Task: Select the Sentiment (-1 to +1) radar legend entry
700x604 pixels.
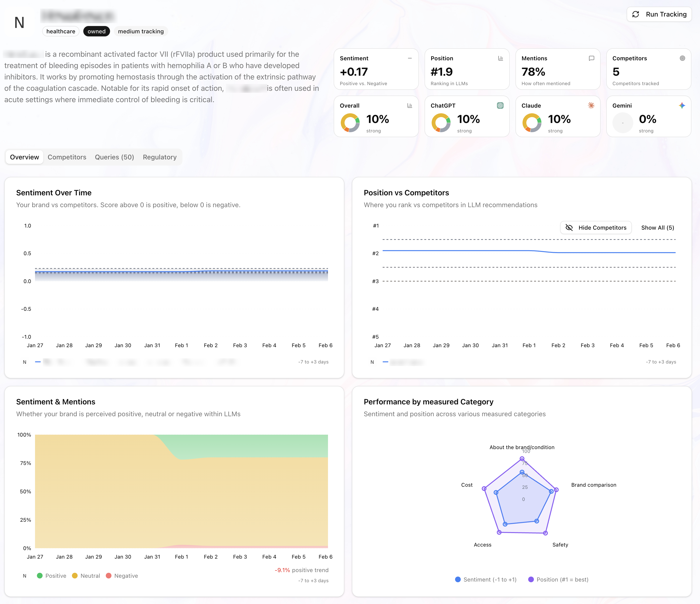Action: [485, 579]
